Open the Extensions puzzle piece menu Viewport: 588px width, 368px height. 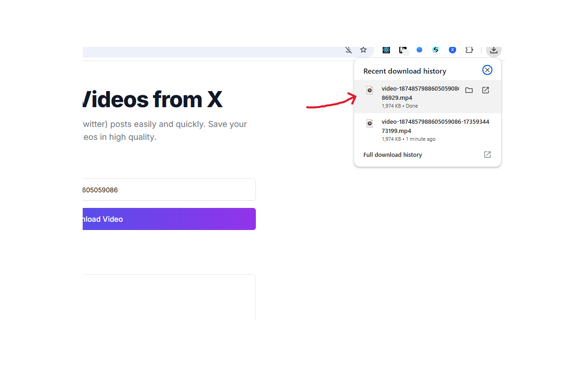click(x=469, y=50)
